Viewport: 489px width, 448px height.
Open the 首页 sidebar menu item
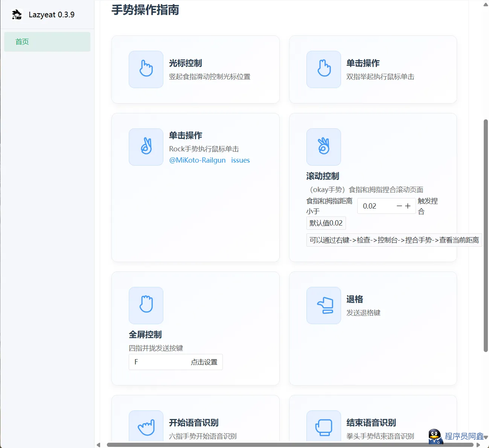coord(47,42)
